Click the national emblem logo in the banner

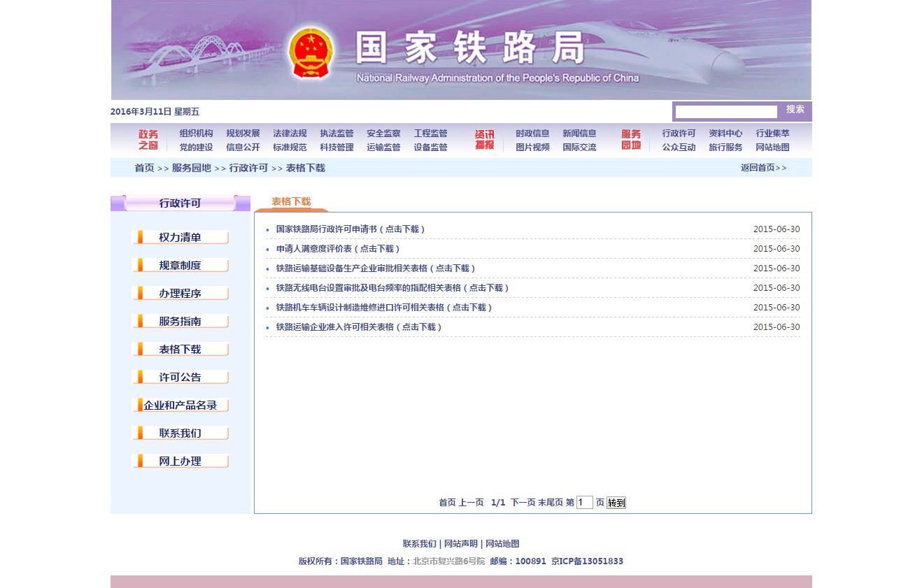pos(311,53)
